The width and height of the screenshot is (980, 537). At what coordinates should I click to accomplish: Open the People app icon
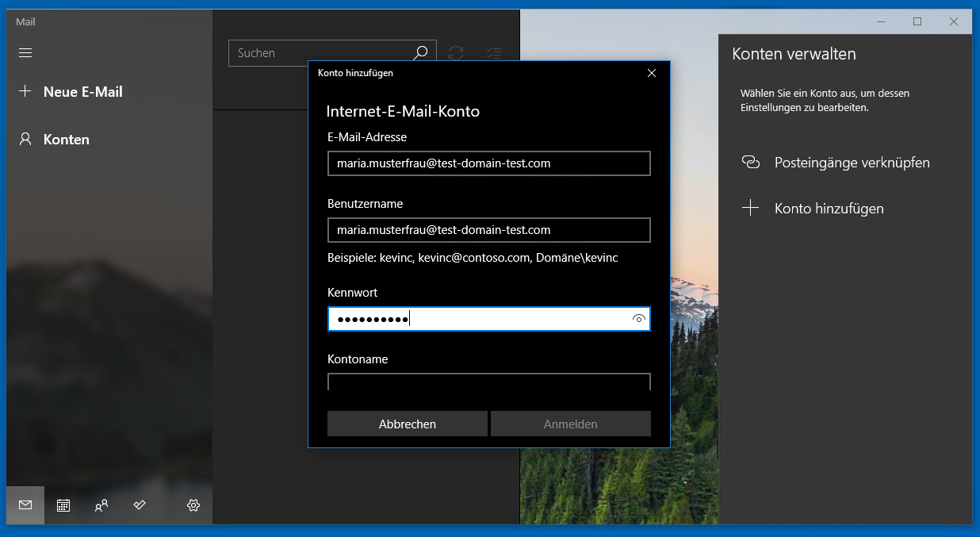point(101,505)
